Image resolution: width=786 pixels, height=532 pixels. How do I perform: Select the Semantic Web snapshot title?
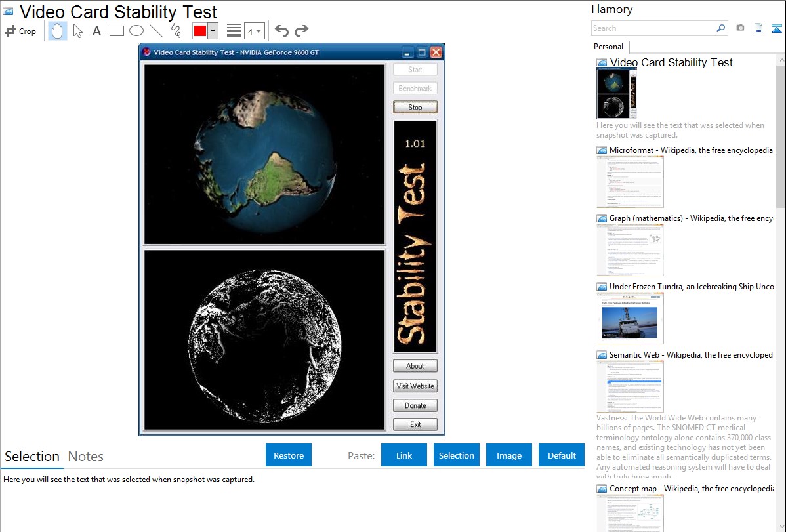(691, 354)
